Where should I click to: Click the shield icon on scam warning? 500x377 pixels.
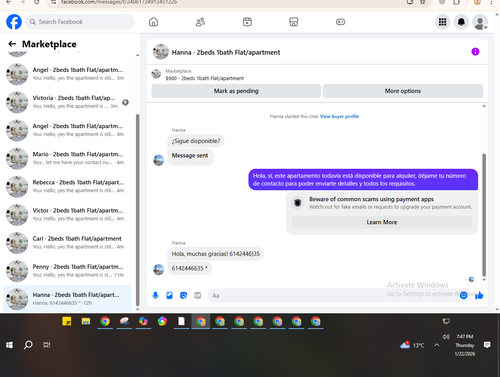coord(298,203)
